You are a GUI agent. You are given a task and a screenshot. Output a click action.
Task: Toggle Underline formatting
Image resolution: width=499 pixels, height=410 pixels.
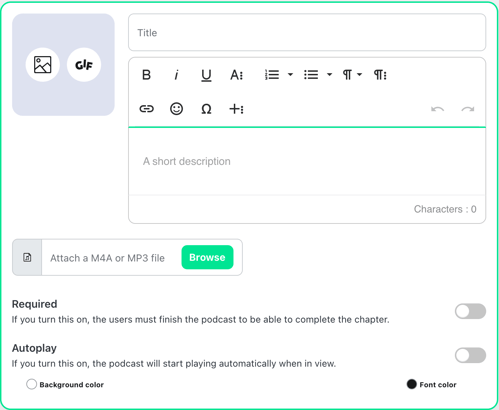coord(206,75)
